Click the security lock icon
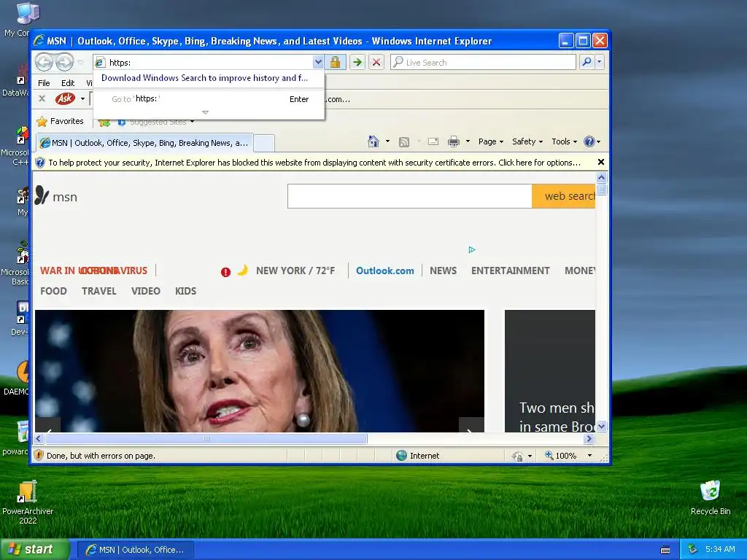 pos(336,63)
